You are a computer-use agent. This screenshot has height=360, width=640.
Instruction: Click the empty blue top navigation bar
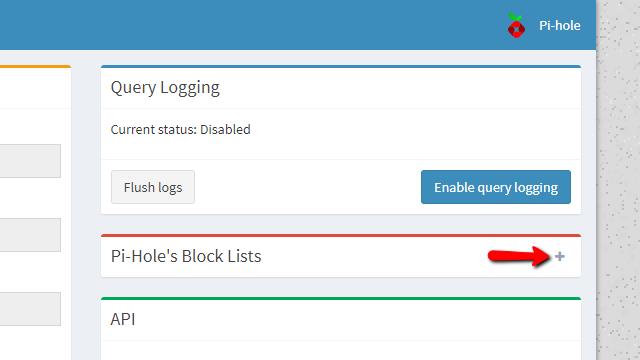(245, 25)
